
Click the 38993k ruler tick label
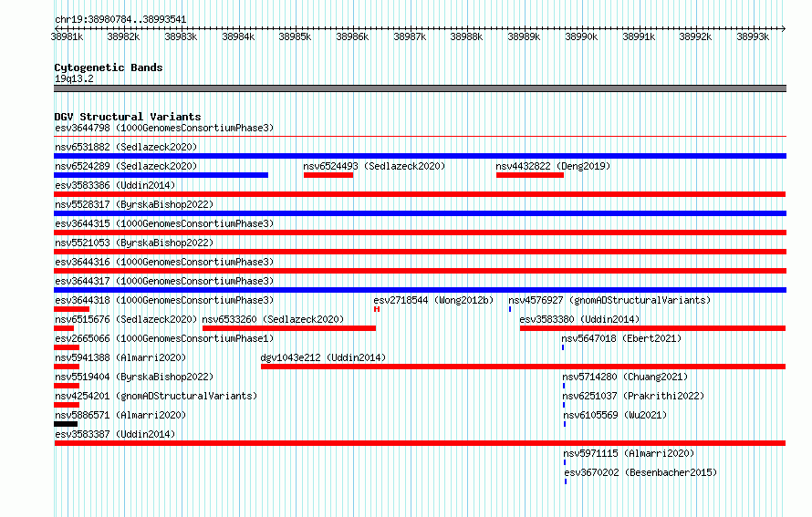click(753, 36)
